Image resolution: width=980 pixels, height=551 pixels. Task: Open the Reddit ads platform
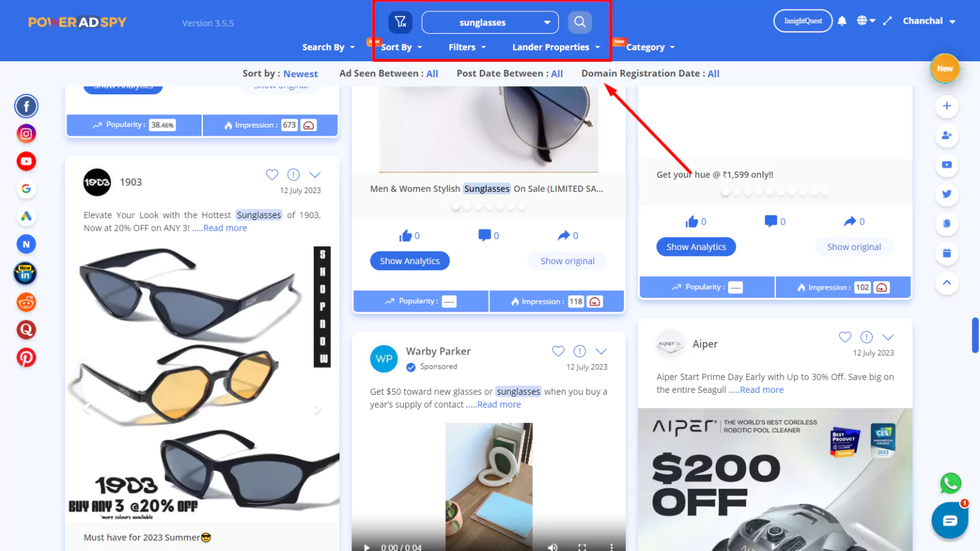coord(26,302)
